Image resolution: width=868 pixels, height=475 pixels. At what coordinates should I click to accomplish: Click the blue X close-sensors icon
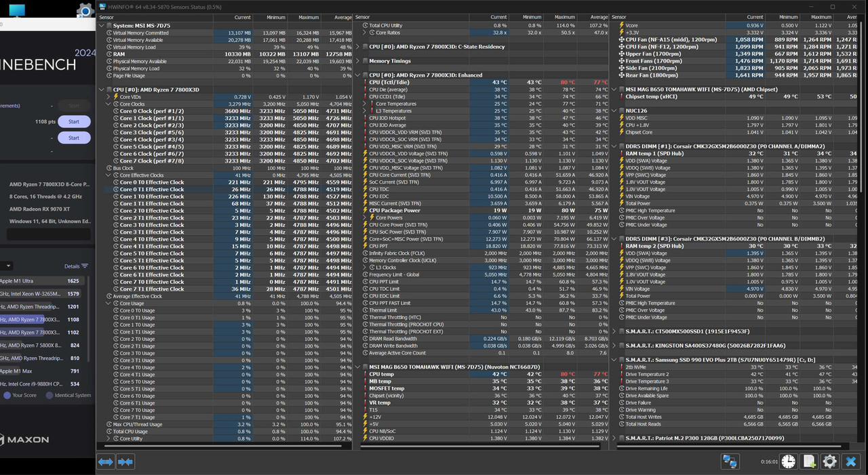851,461
